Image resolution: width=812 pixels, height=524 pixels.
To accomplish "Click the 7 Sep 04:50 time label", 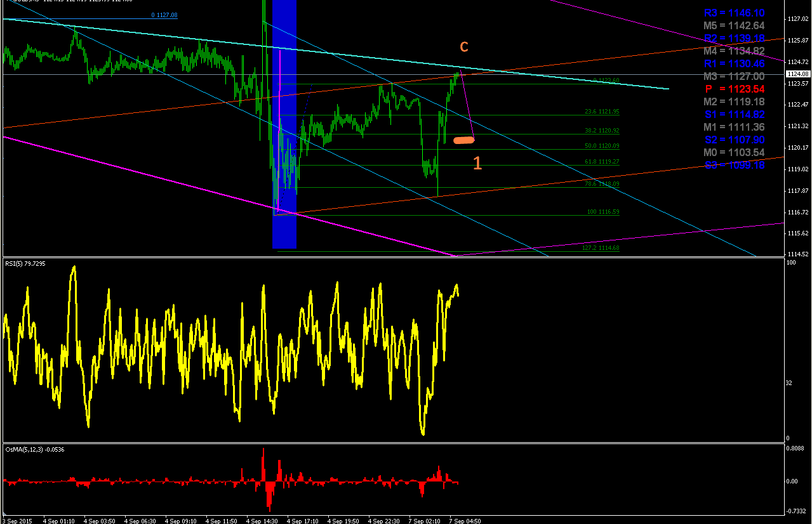I will 465,521.
